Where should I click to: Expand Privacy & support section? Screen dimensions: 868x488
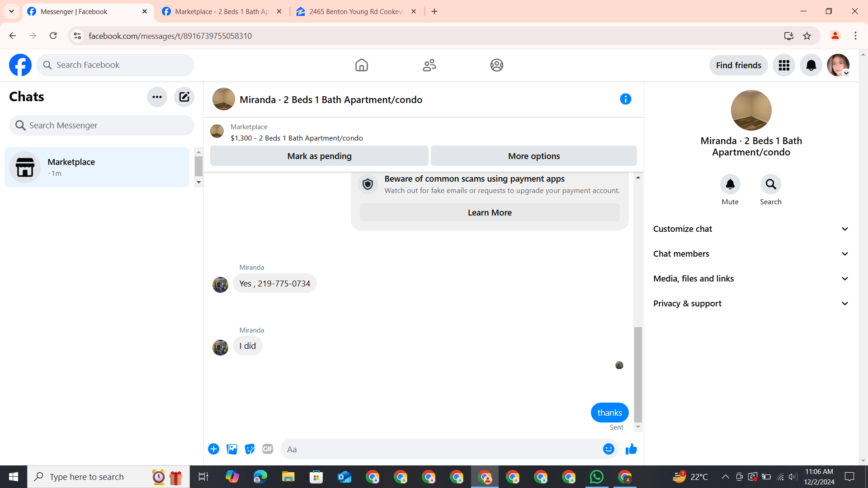751,304
